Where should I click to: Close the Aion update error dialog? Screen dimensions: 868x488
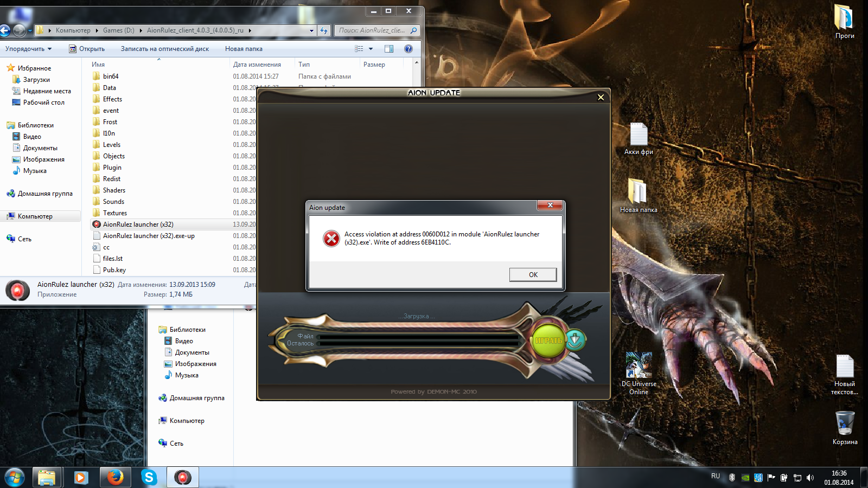pyautogui.click(x=550, y=206)
